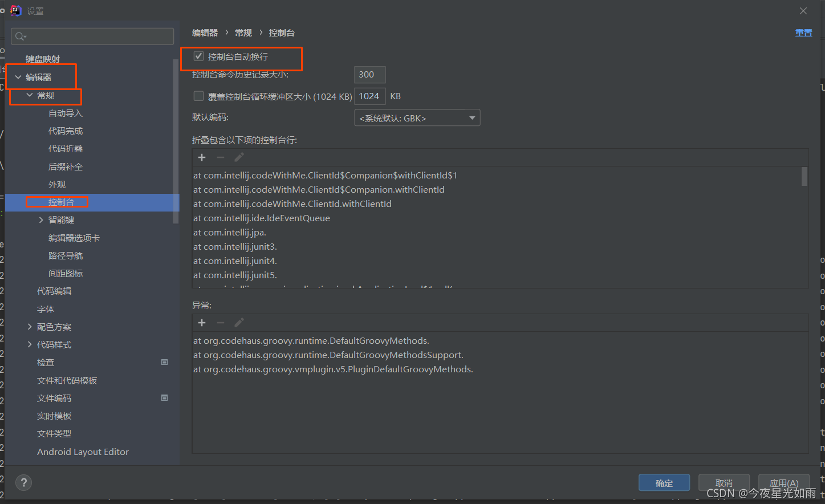Select the com.intellij.junit5. line
Viewport: 825px width, 504px height.
click(235, 275)
